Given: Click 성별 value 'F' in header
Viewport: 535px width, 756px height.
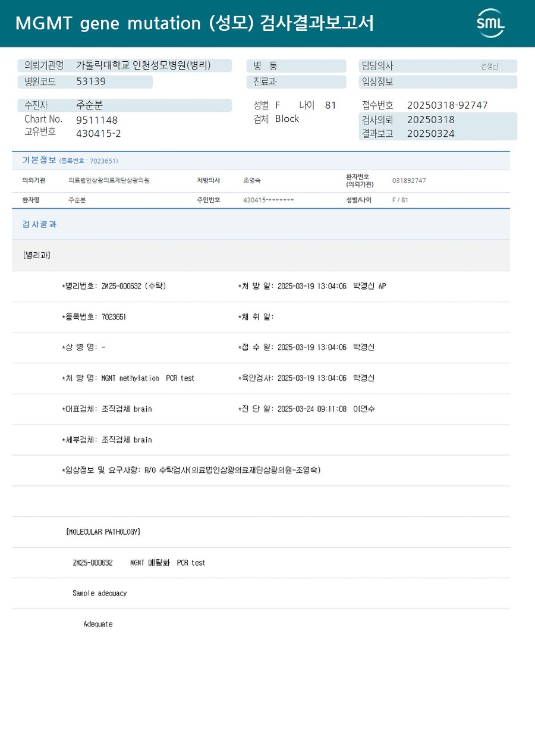Looking at the screenshot, I should (x=278, y=105).
